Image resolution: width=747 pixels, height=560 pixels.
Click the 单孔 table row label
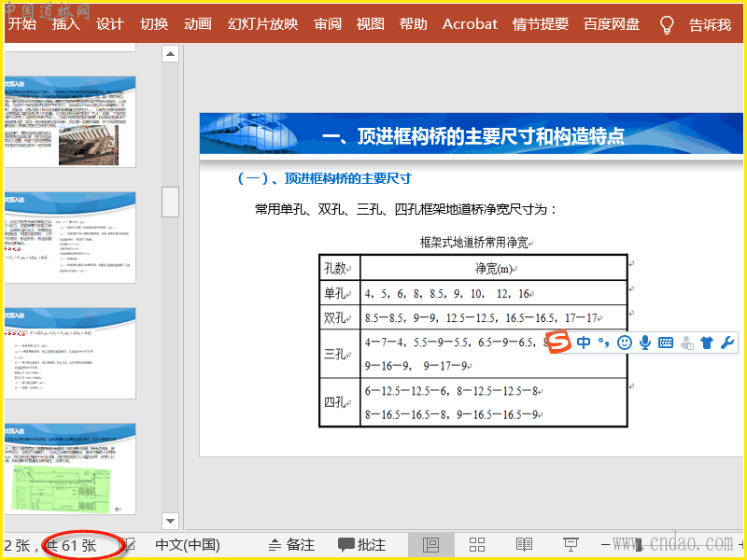click(x=339, y=293)
